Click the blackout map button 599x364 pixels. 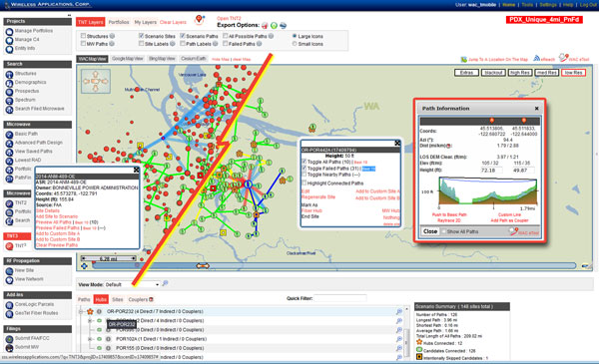coord(493,73)
